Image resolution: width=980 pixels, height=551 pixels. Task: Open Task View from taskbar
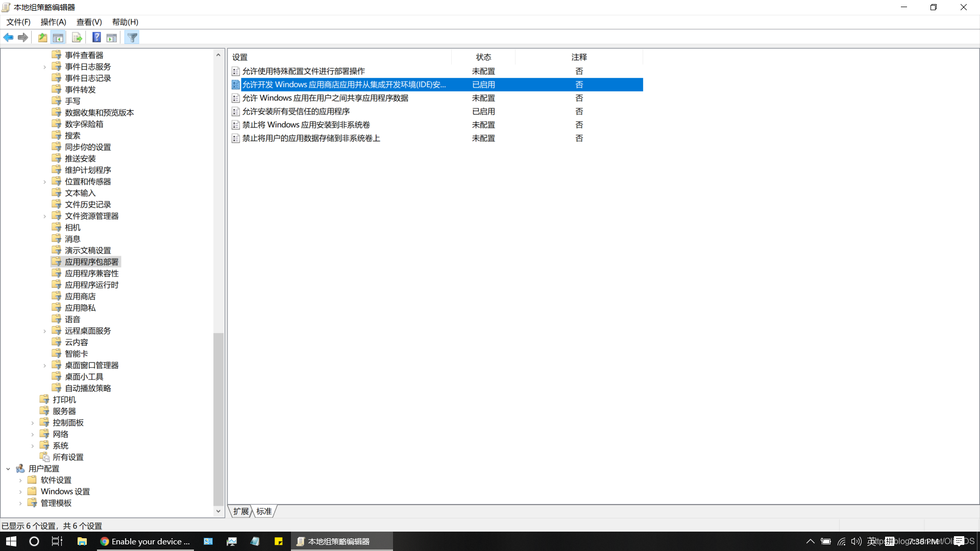click(x=57, y=541)
